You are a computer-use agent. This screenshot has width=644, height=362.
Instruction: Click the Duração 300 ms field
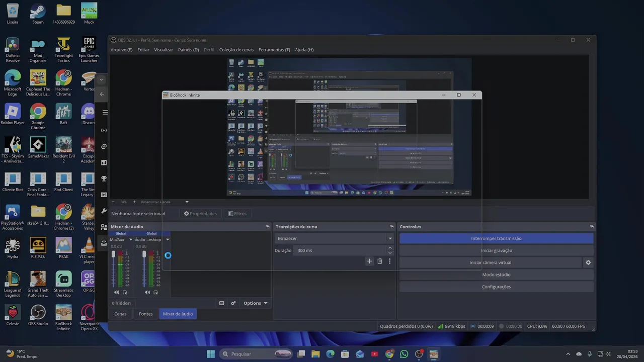[340, 250]
